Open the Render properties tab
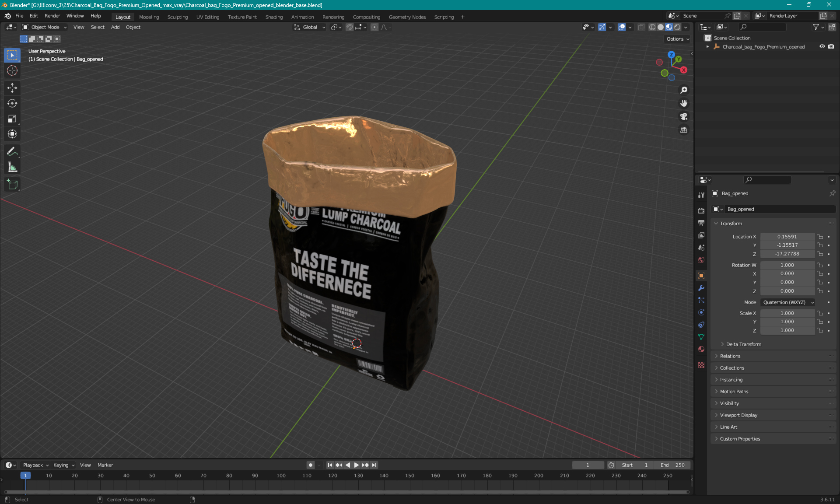The width and height of the screenshot is (840, 504). click(x=701, y=210)
